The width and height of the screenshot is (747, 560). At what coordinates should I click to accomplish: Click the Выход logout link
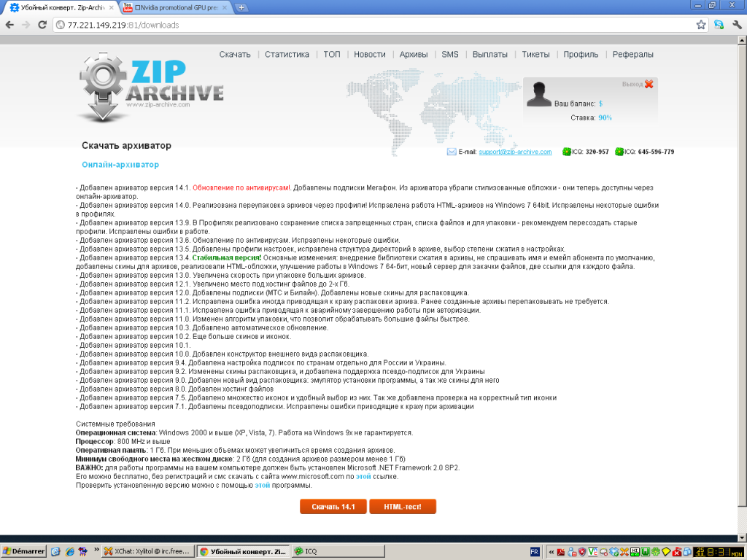[632, 85]
